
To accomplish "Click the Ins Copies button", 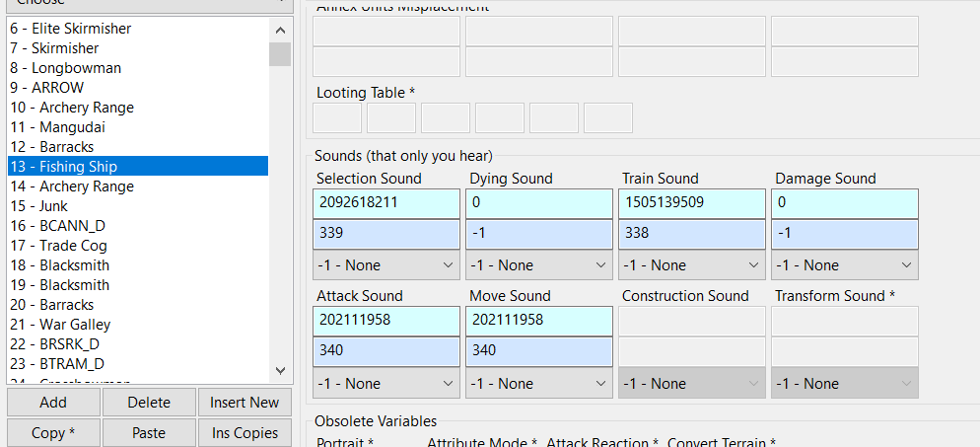I will [245, 432].
